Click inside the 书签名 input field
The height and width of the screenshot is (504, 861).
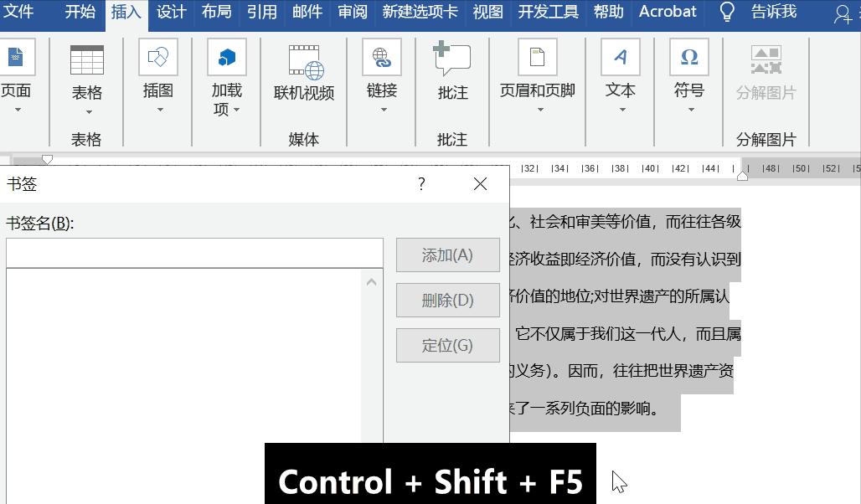coord(193,251)
